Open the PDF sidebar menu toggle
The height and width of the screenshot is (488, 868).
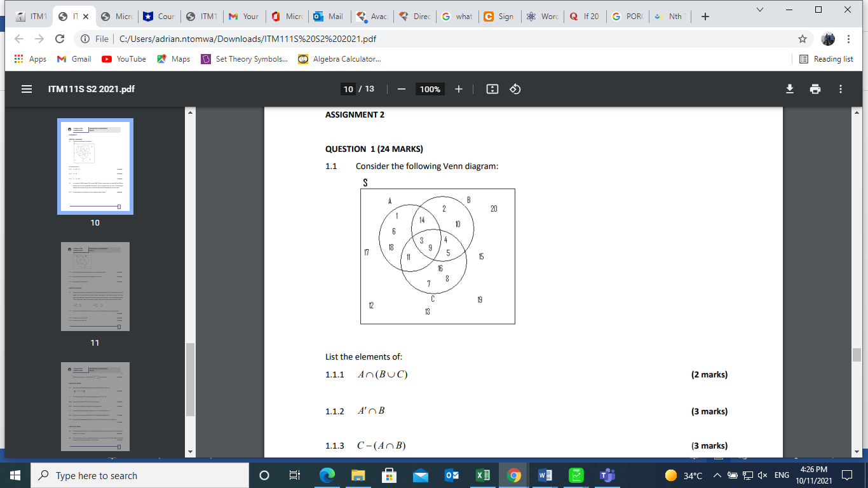pyautogui.click(x=27, y=89)
